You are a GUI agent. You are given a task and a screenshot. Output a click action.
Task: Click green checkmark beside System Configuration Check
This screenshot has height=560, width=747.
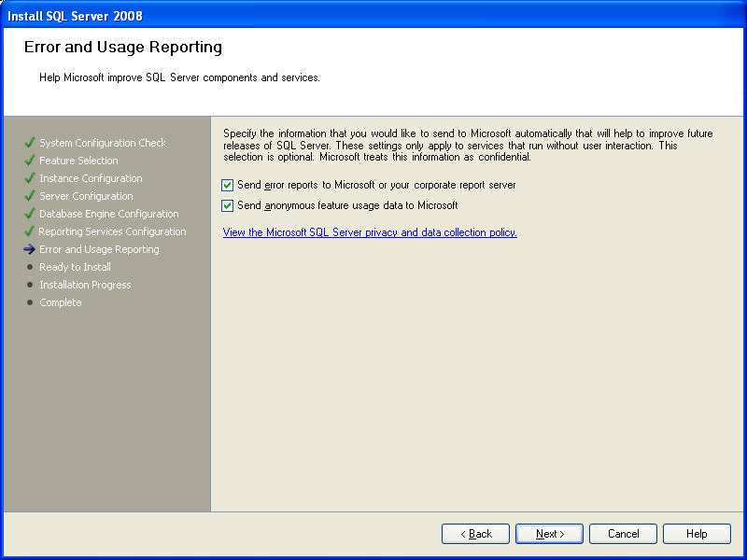[x=30, y=143]
